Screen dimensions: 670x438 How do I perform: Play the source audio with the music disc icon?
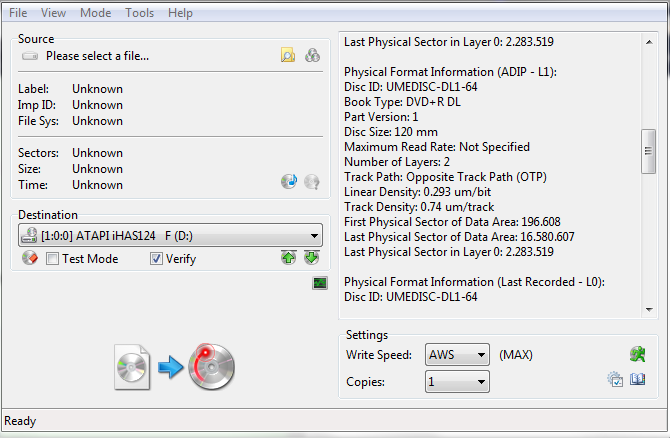pyautogui.click(x=289, y=182)
